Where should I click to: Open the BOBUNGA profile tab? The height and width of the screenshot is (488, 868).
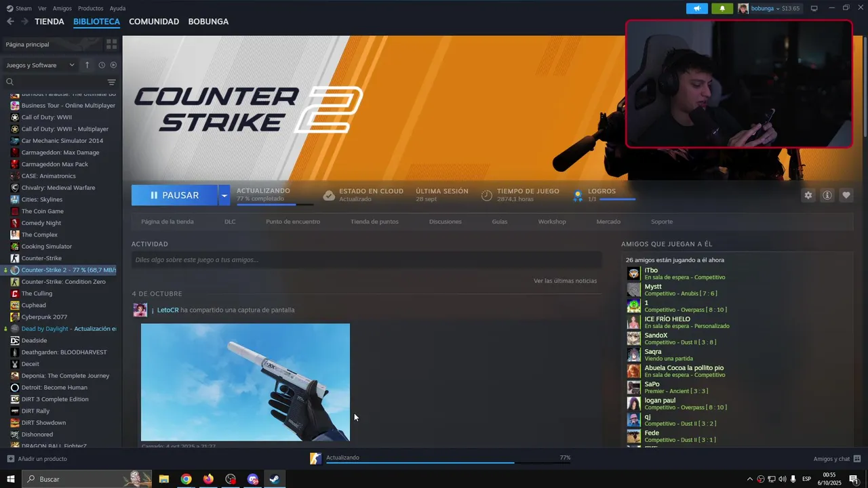click(208, 22)
